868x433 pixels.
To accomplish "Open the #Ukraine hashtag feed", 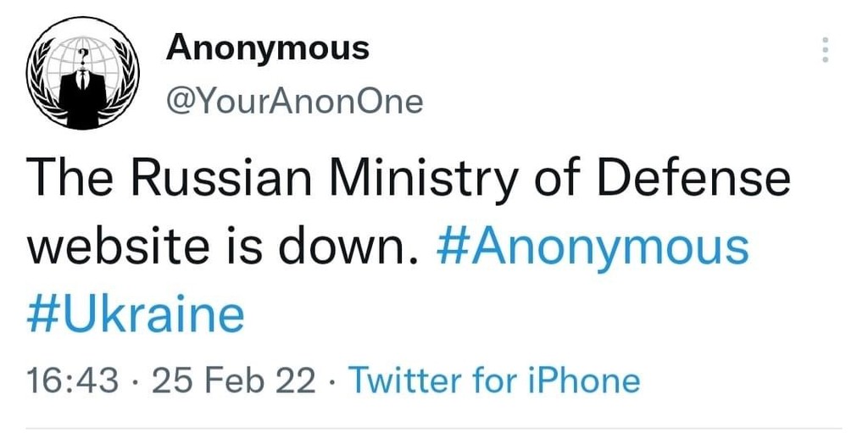I will [135, 315].
